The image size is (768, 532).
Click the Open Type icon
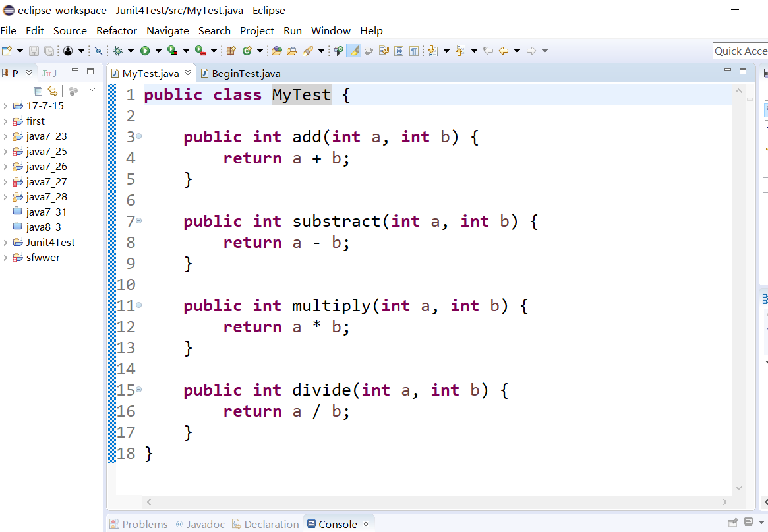pyautogui.click(x=277, y=51)
